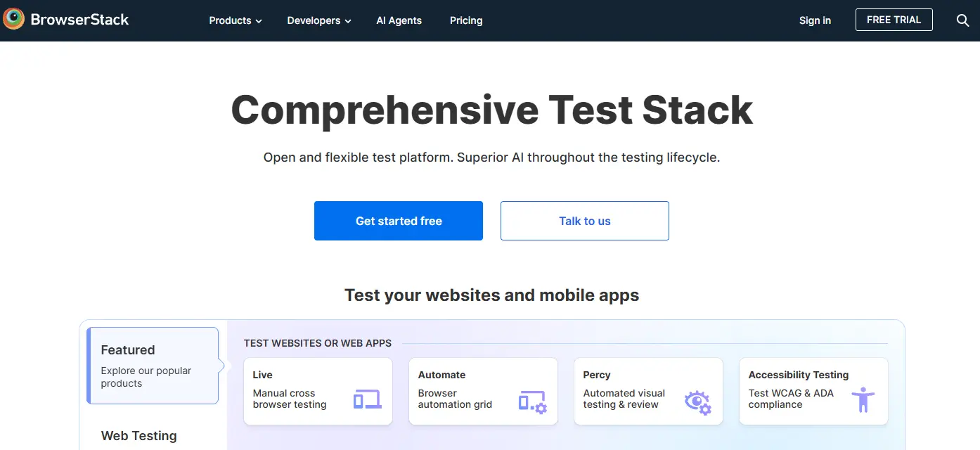Open the Developers dropdown menu
Screen dimensions: 980x450
pyautogui.click(x=318, y=20)
